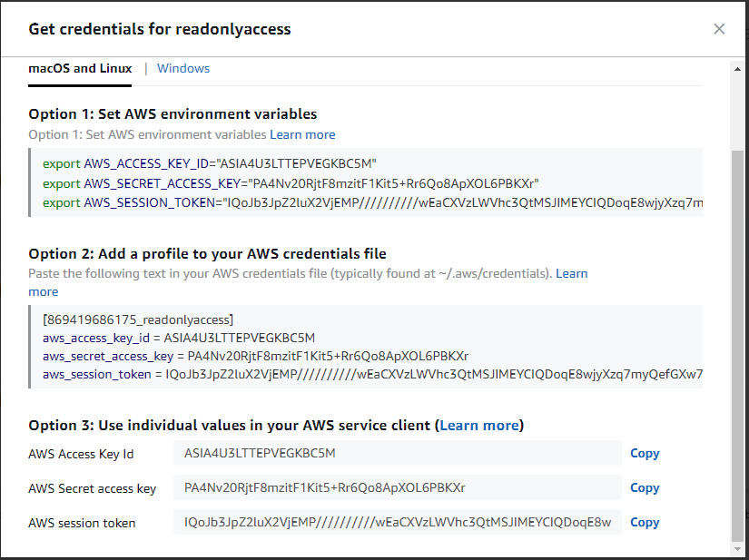Click the export AWS_SECRET_ACCESS_KEY line
Viewport: 749px width, 560px height.
coord(291,184)
